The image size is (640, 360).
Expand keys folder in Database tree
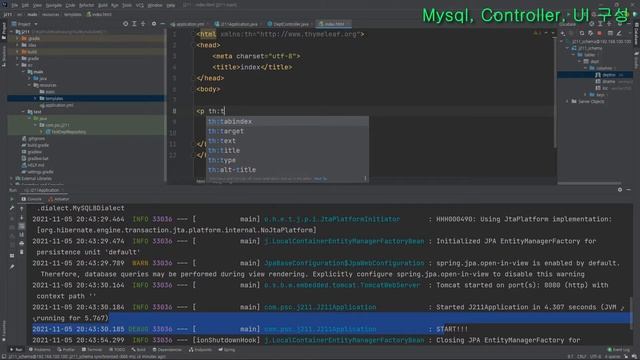click(x=586, y=95)
